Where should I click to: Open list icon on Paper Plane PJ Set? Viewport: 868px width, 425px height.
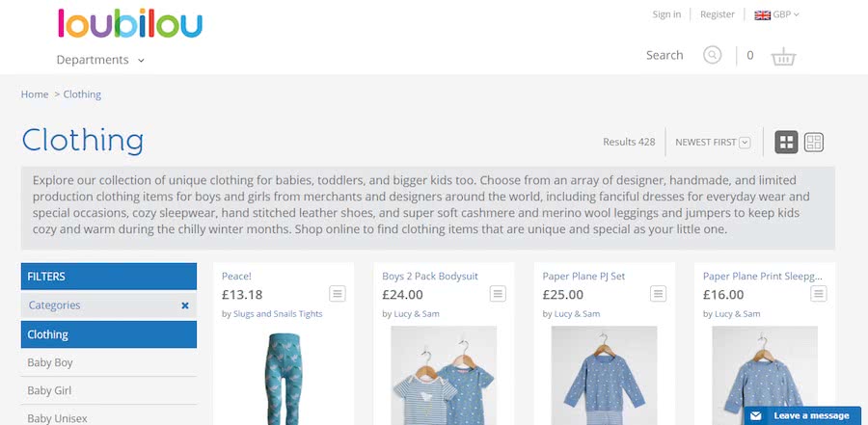(x=658, y=294)
